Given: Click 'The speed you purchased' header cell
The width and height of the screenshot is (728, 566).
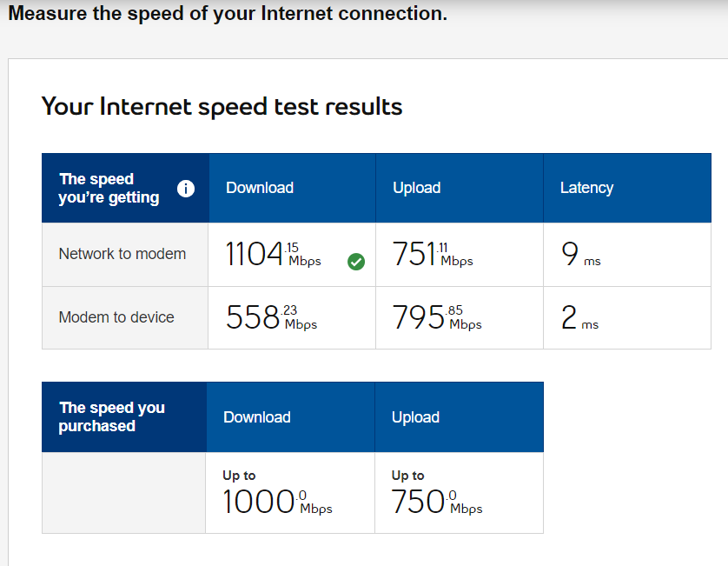Looking at the screenshot, I should pos(112,417).
